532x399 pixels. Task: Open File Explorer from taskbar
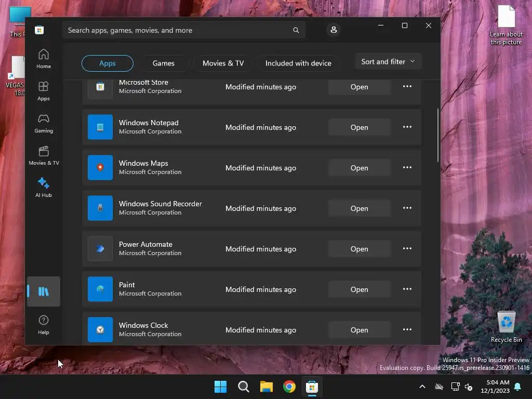pyautogui.click(x=267, y=387)
